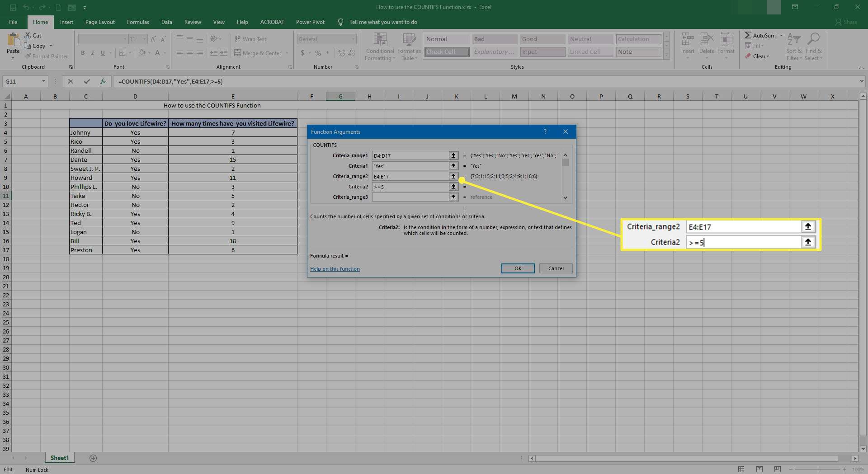The height and width of the screenshot is (474, 868).
Task: Collapse dialog button for Criteria1 field
Action: (453, 166)
